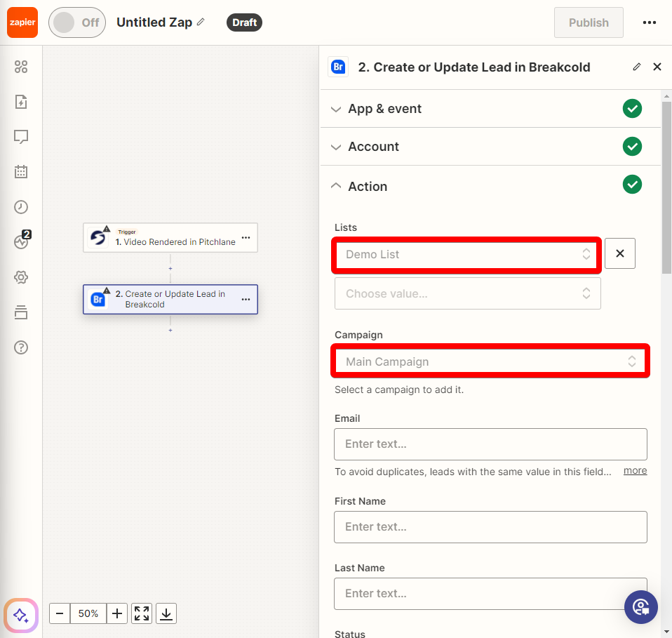Viewport: 672px width, 638px height.
Task: Open apps grid icon in sidebar
Action: [21, 67]
